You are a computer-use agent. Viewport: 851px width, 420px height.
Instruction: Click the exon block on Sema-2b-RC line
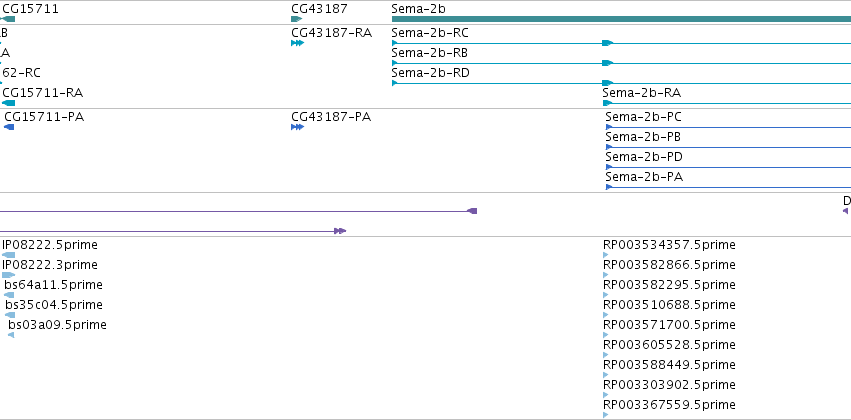607,43
